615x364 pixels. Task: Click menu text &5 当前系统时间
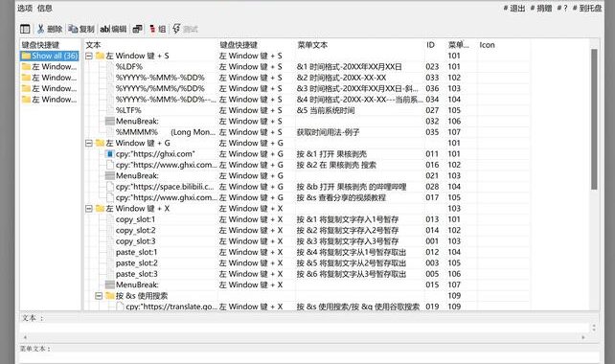click(x=326, y=110)
